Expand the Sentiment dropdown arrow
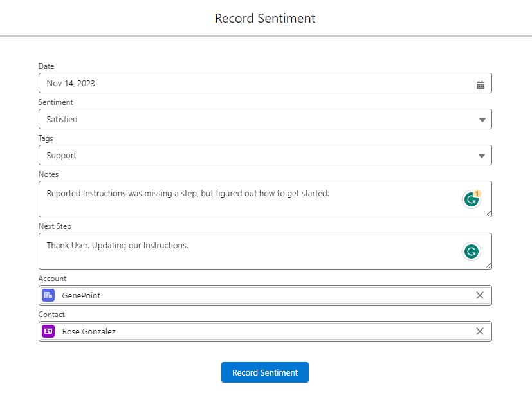Viewport: 532px width, 402px height. pos(482,120)
